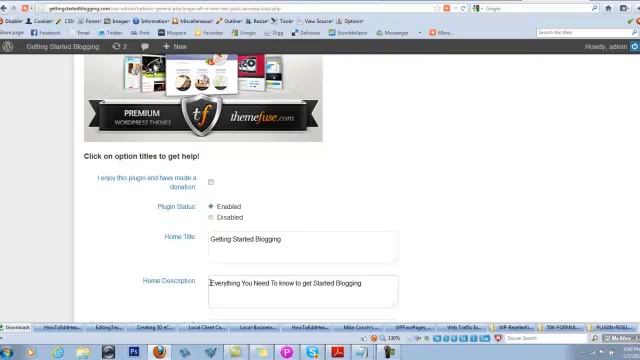The image size is (640, 360).
Task: Click the Print button in share toolbar
Action: [x=140, y=33]
